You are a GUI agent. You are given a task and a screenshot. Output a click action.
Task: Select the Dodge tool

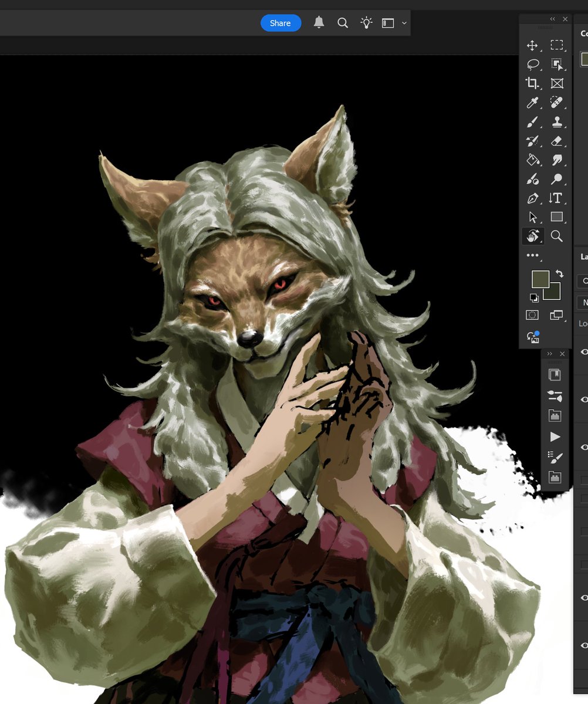[x=556, y=179]
